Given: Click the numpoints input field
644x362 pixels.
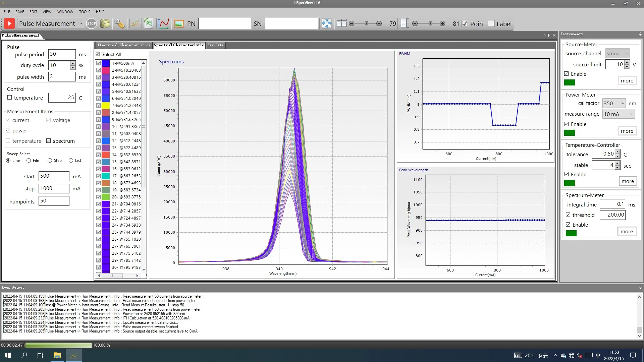Looking at the screenshot, I should [54, 201].
